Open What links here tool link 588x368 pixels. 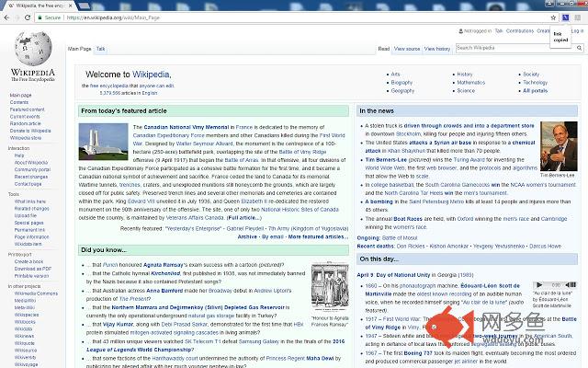(x=30, y=201)
